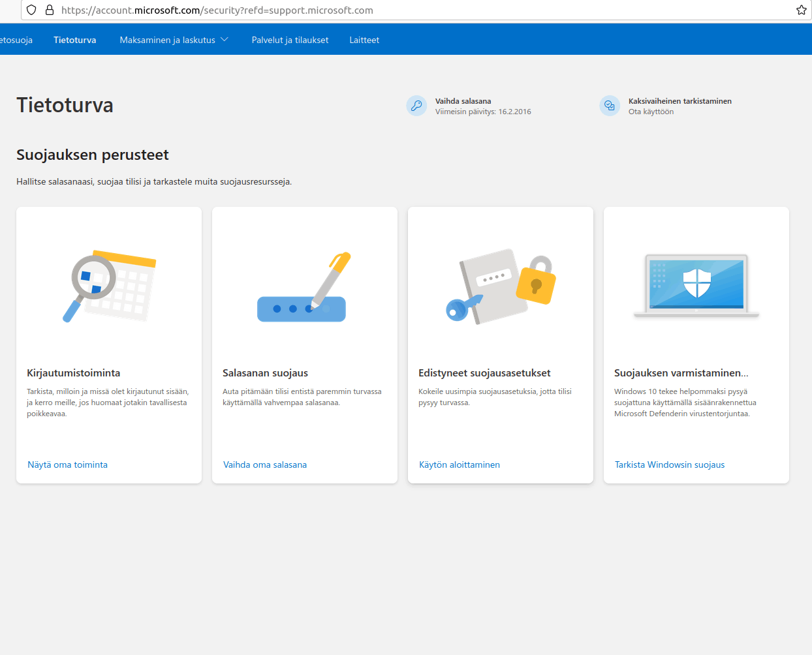Open the Laitteet tab

point(364,40)
